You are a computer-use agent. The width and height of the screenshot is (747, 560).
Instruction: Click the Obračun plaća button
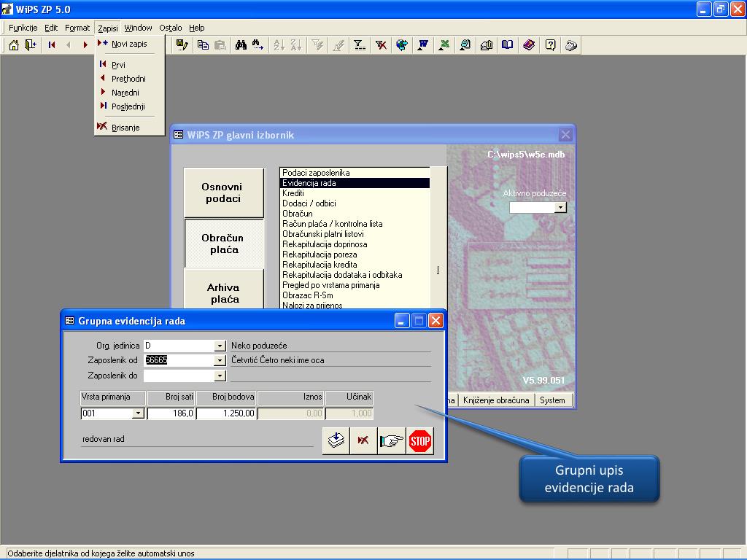[224, 244]
